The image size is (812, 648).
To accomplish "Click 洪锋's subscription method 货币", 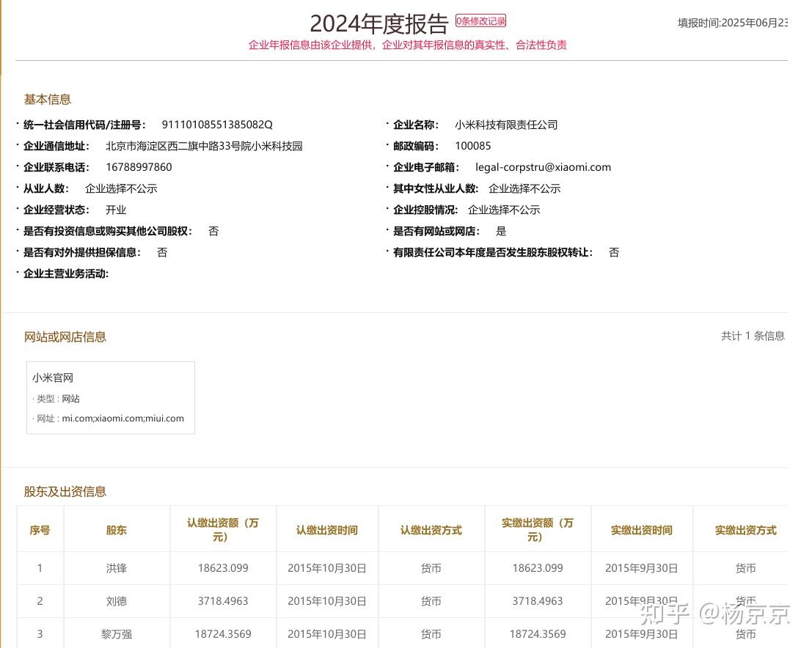I will point(431,568).
